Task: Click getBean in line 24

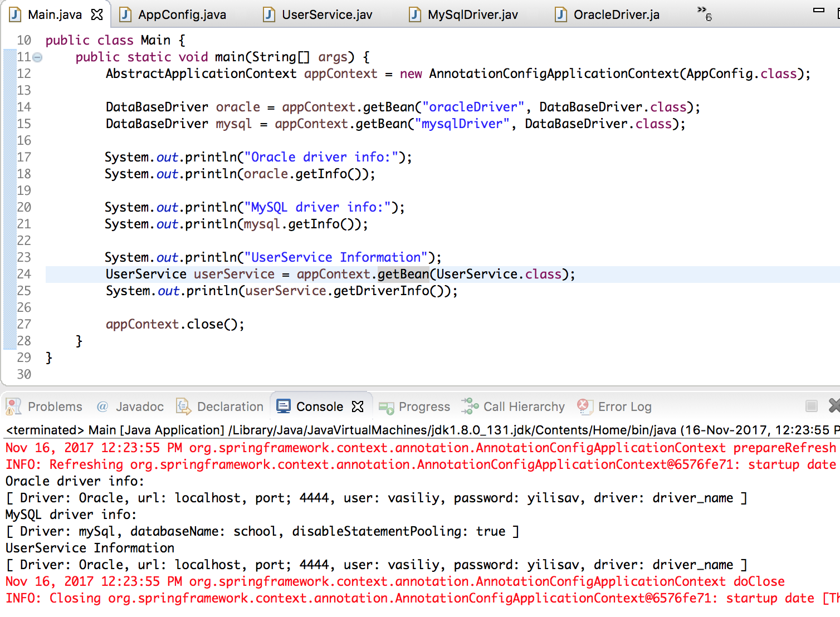Action: pyautogui.click(x=403, y=274)
